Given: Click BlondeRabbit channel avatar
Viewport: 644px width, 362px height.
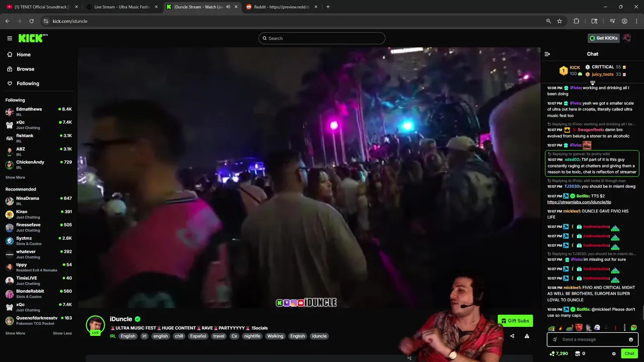Looking at the screenshot, I should [x=10, y=294].
